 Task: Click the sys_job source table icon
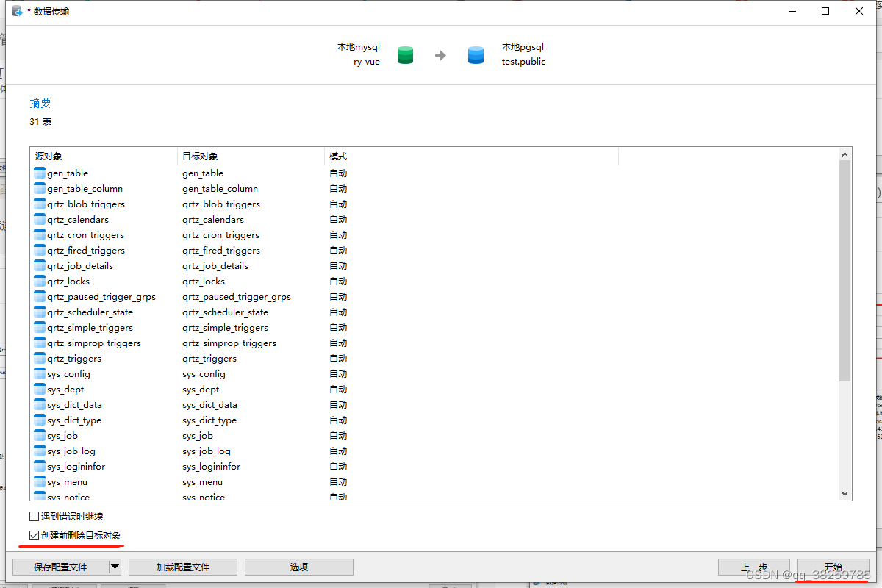pyautogui.click(x=40, y=436)
